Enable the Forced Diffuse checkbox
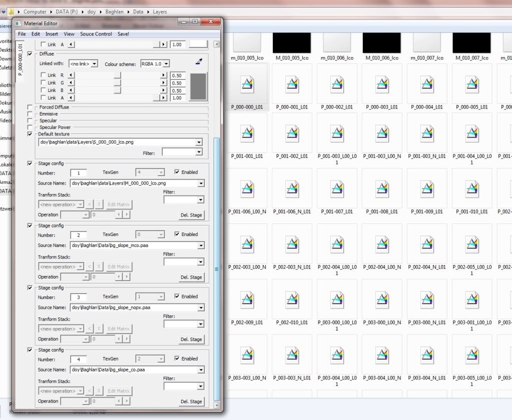Screen dimensions: 512x420 [30, 107]
